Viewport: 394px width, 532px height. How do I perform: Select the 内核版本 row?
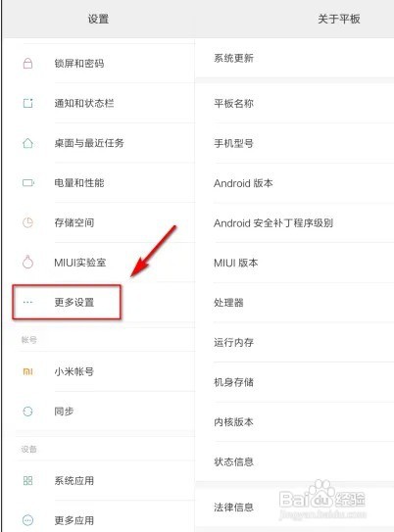pos(295,422)
